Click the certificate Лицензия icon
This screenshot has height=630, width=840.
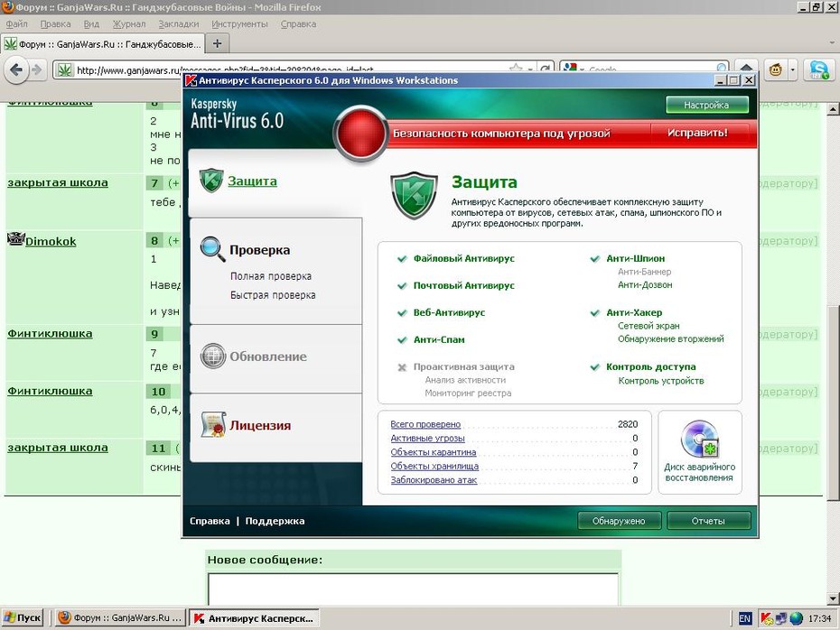(x=213, y=425)
